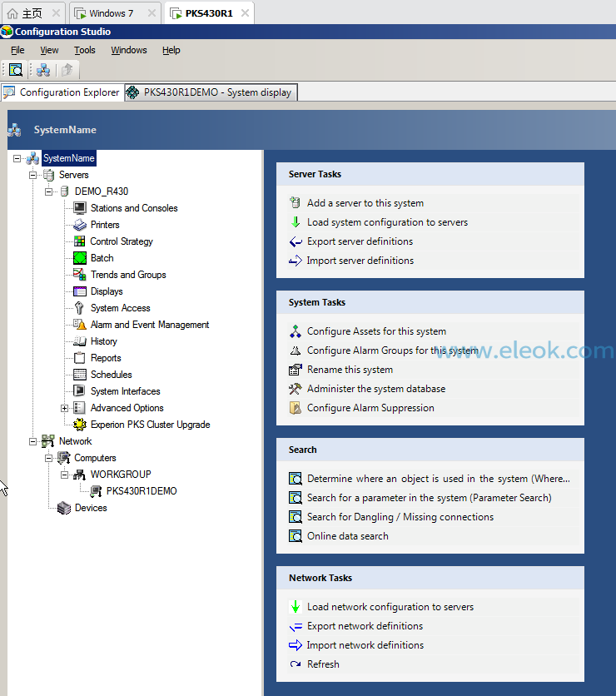Click Determine where an object is used link

coord(439,479)
